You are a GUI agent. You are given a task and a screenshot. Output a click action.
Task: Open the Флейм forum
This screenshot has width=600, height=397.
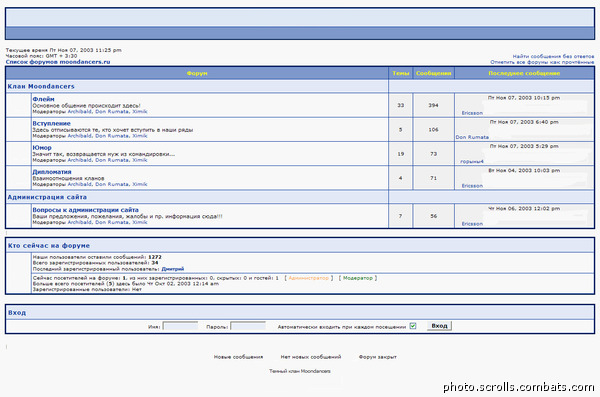[43, 99]
